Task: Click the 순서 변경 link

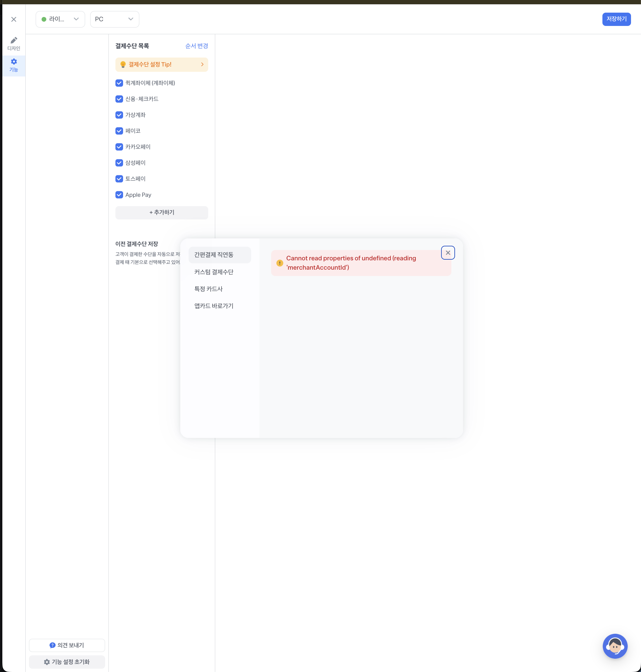Action: [x=197, y=46]
